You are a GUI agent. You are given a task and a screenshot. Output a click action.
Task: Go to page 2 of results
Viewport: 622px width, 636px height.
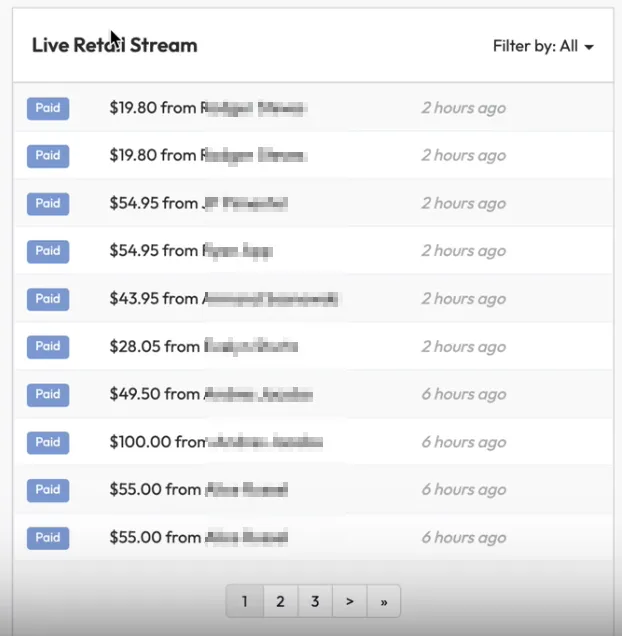click(280, 601)
